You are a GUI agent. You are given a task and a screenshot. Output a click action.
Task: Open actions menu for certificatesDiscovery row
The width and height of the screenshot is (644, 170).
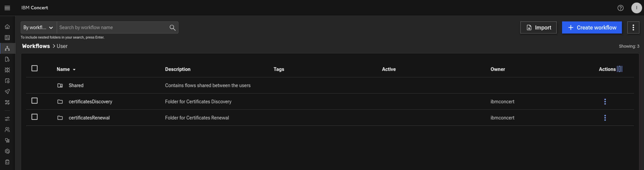605,101
